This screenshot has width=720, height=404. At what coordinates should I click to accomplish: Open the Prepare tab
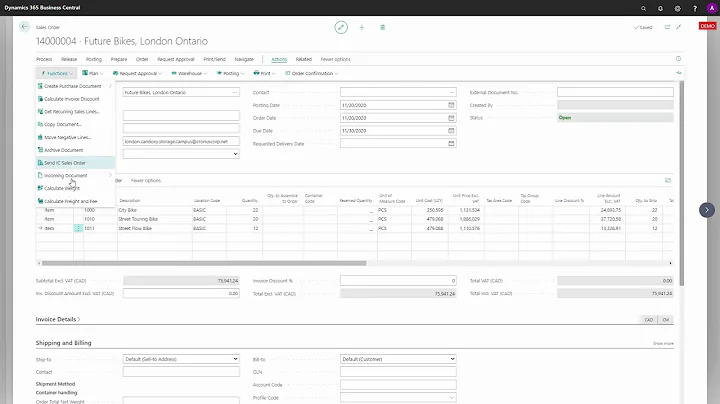[x=118, y=59]
